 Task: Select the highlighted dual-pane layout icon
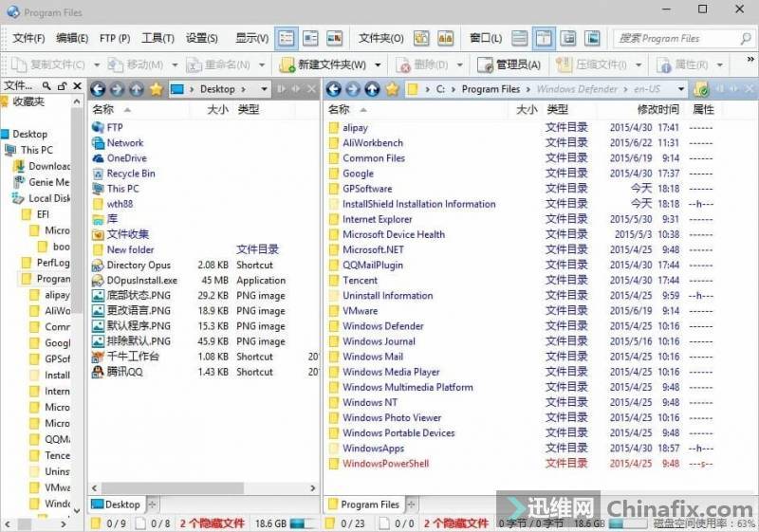[x=544, y=38]
